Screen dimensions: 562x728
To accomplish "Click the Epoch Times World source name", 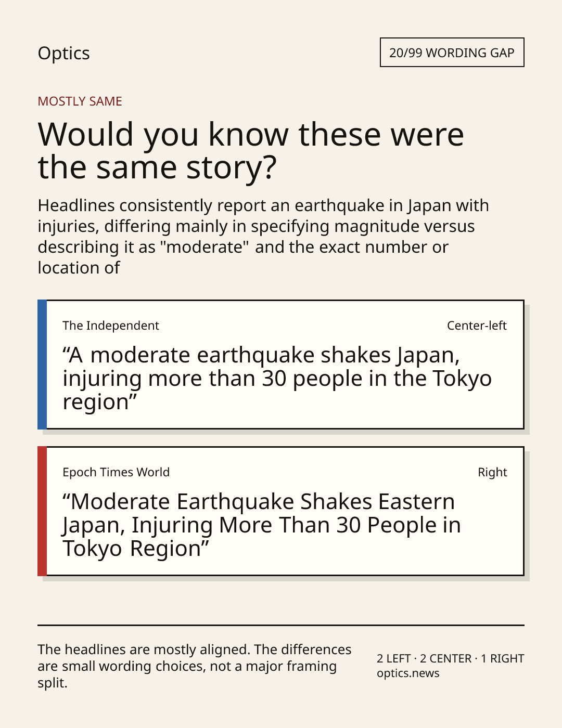I will [116, 472].
